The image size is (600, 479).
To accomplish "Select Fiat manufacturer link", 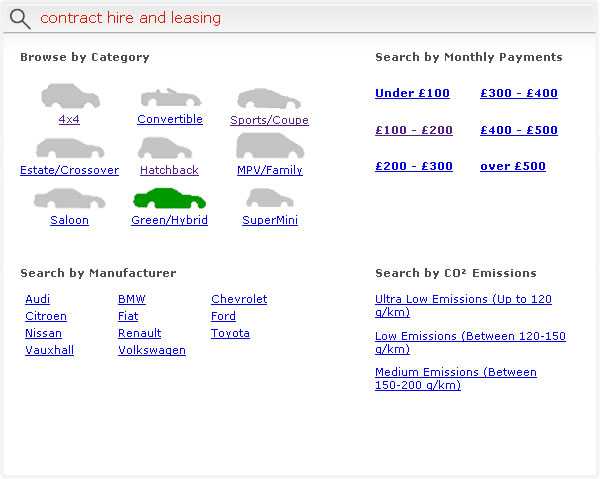I will [128, 316].
